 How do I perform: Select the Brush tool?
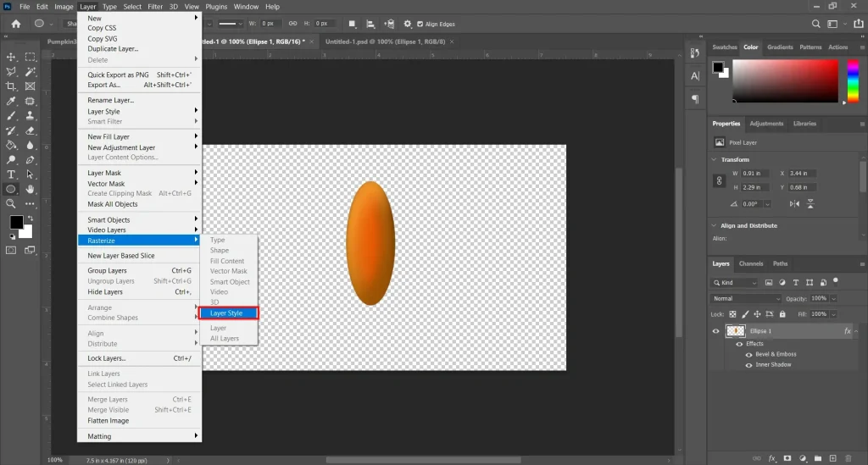coord(10,115)
